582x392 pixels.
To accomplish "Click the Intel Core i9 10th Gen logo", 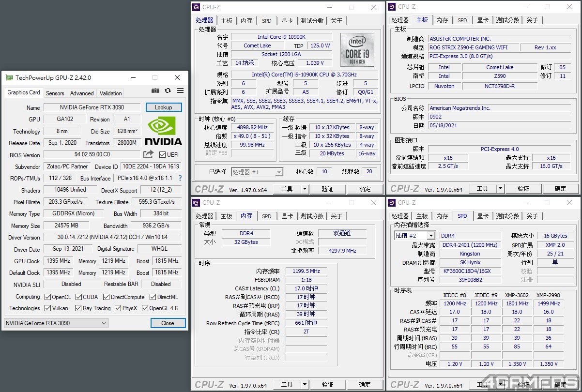I will point(357,50).
